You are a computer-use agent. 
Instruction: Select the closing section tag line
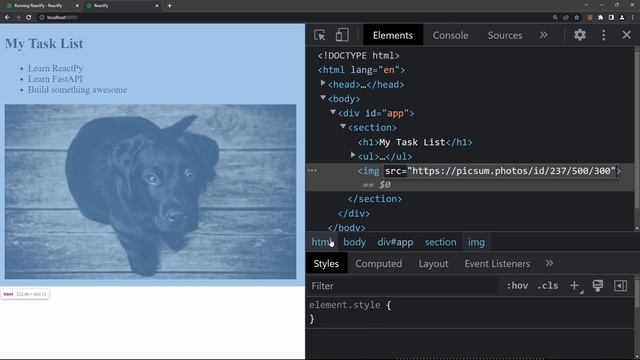pos(375,199)
